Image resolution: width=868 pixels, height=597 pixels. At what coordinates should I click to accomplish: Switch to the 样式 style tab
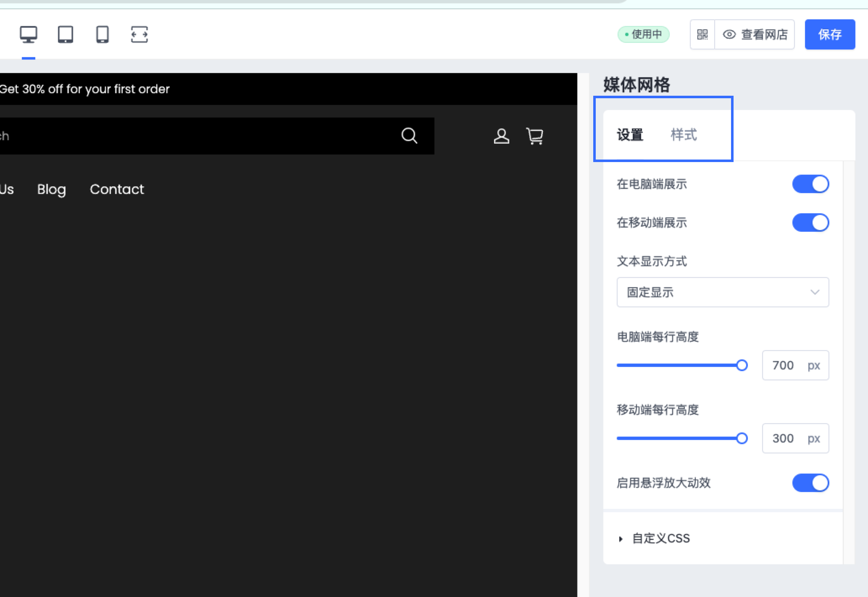point(684,135)
